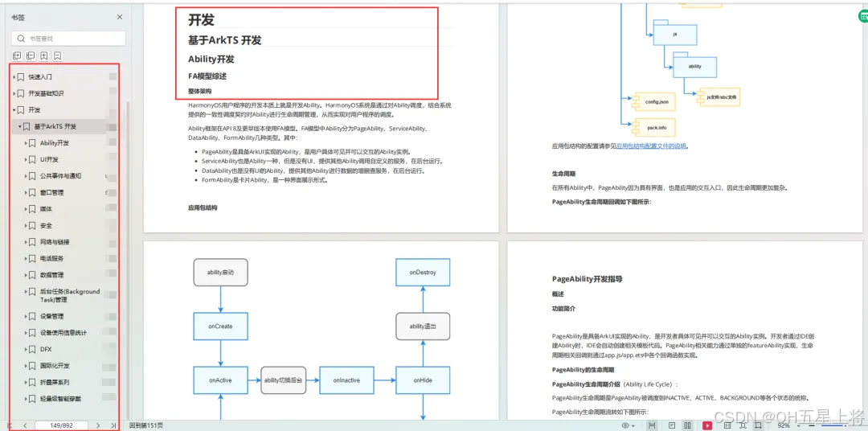The image size is (868, 431).
Task: Expand the 窗口管理 bookmark node
Action: pos(26,193)
